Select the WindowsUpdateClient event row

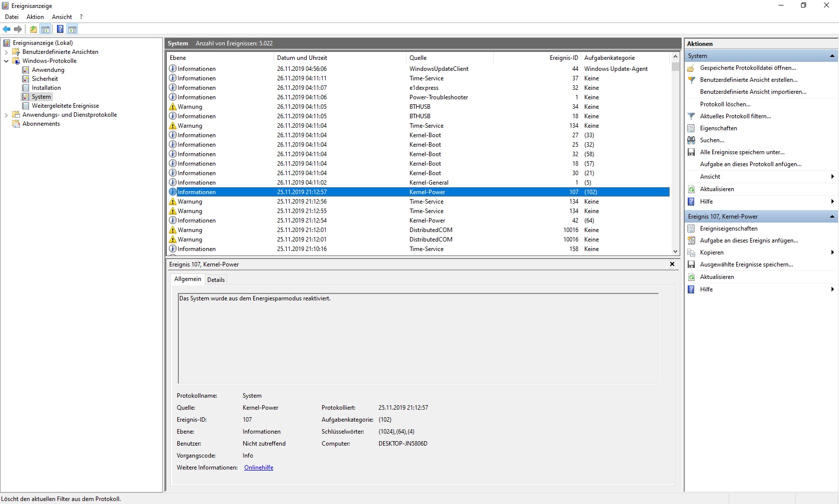coord(419,69)
